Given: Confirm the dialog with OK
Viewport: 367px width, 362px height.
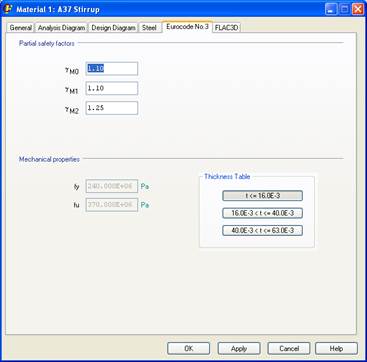Looking at the screenshot, I should pyautogui.click(x=188, y=348).
